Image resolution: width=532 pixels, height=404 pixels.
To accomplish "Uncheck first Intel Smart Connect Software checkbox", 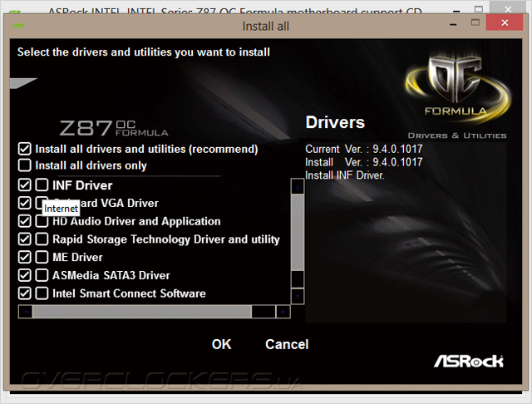I will pyautogui.click(x=24, y=293).
